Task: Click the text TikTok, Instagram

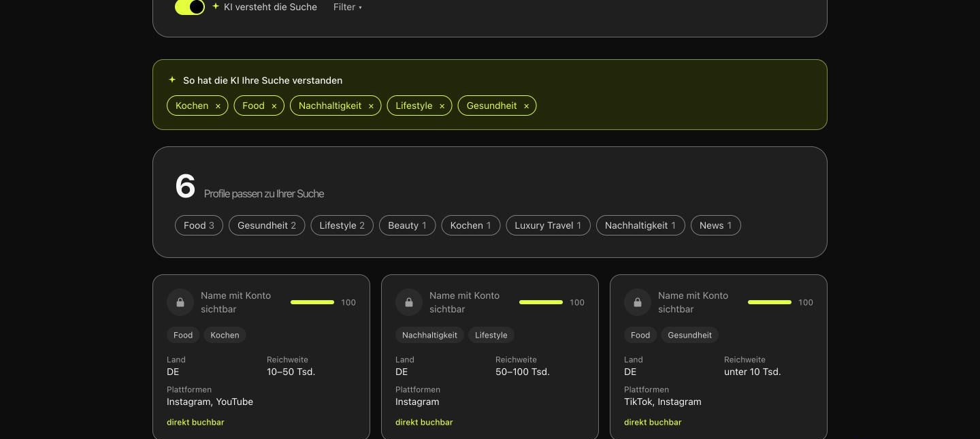Action: [663, 402]
